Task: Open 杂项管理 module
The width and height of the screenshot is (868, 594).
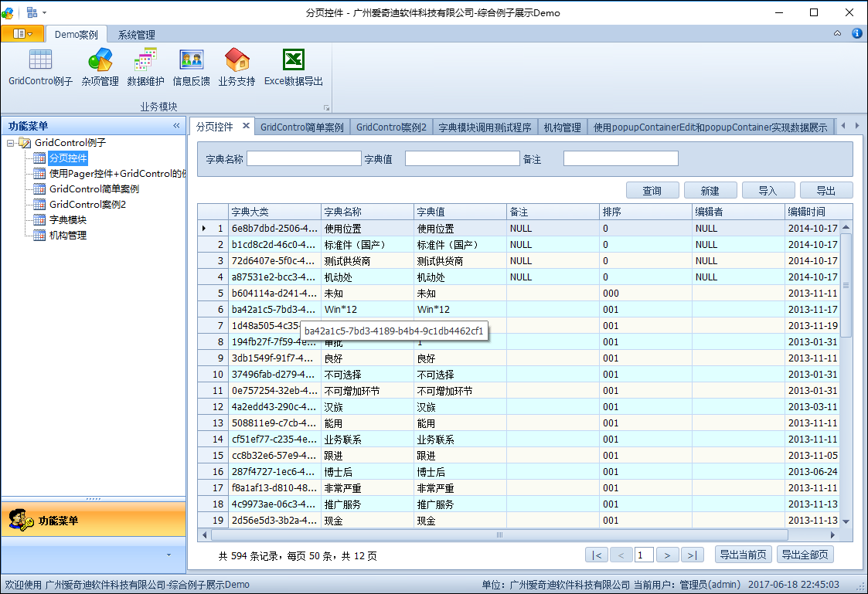Action: (x=100, y=67)
